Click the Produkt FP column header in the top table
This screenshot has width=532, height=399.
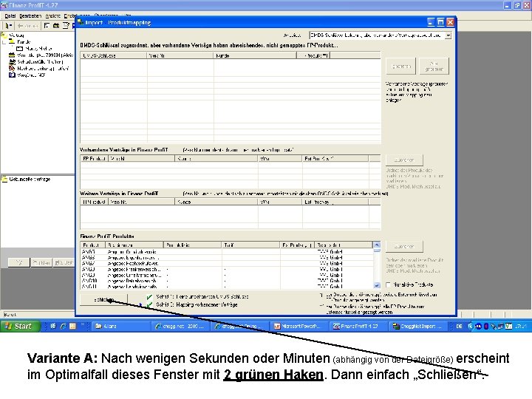[x=313, y=55]
